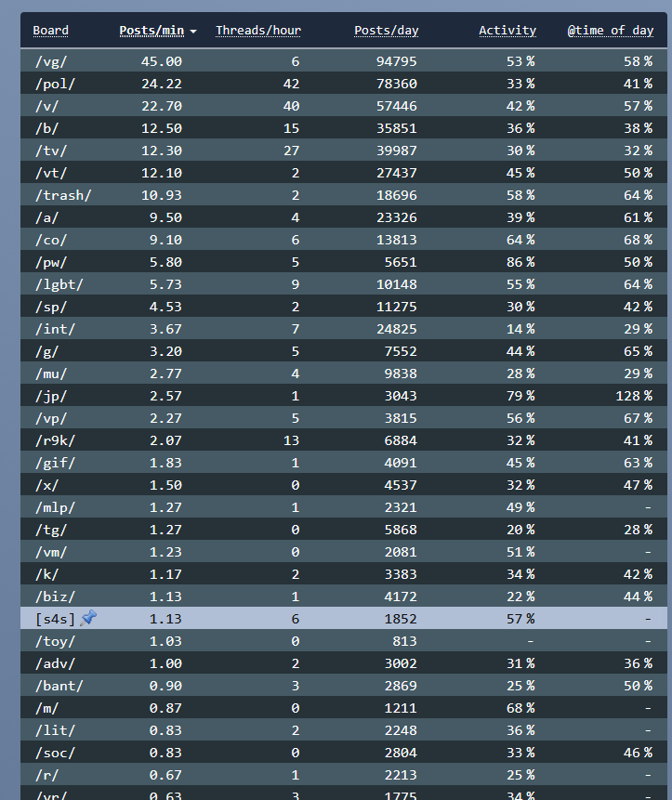This screenshot has width=672, height=800.
Task: Click the 64 % activity value for /co/
Action: [x=520, y=240]
